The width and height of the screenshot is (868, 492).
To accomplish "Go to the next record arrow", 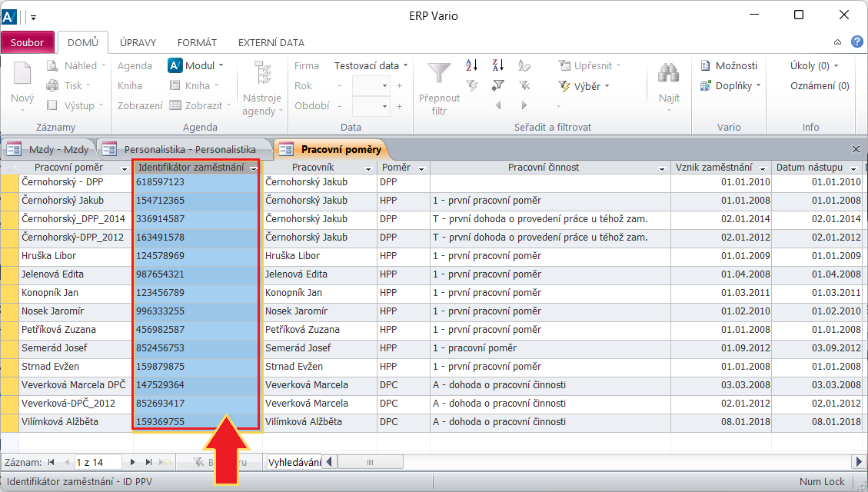I will (x=133, y=462).
